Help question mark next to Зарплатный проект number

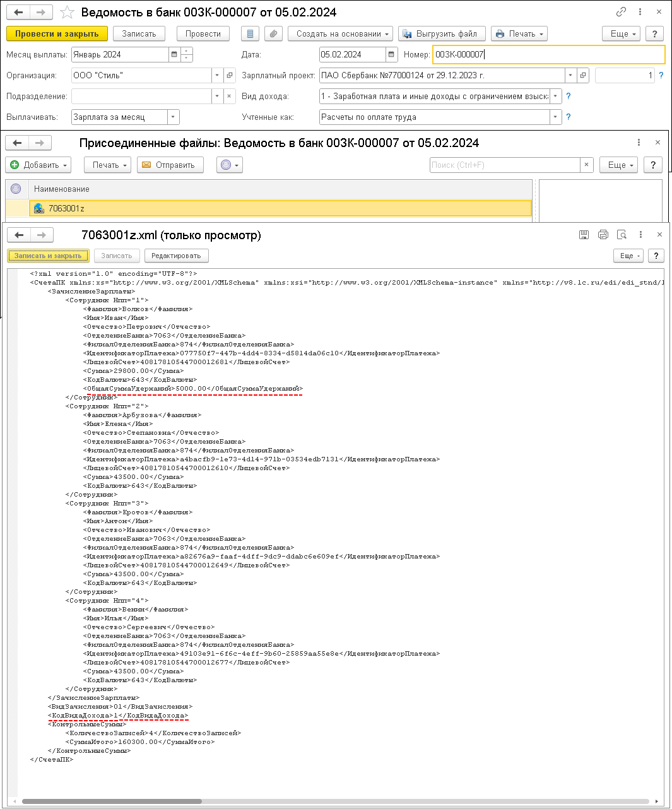661,75
